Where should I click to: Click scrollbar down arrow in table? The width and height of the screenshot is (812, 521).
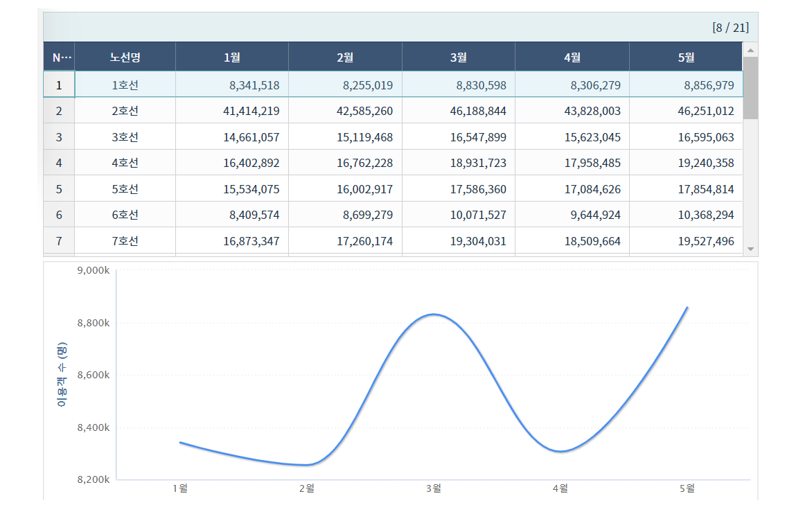coord(750,248)
